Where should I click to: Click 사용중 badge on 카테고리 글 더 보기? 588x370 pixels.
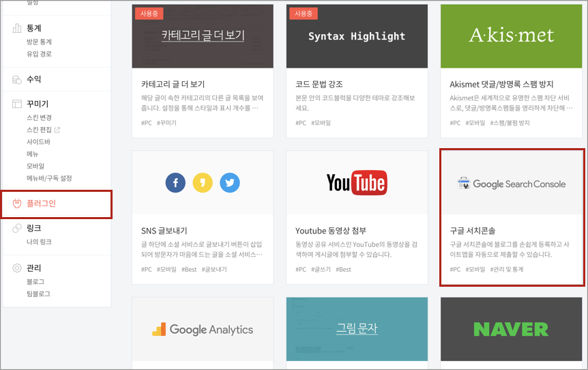point(149,14)
